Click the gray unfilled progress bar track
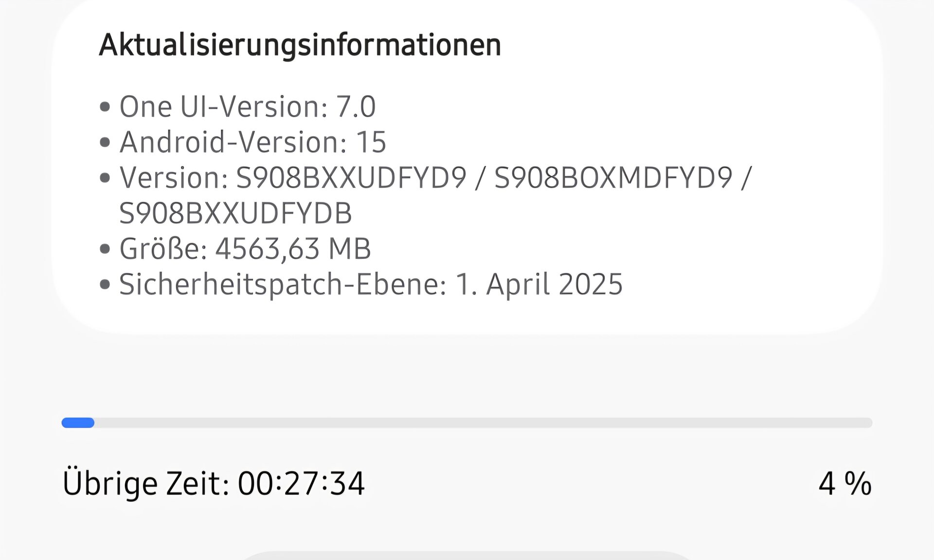The height and width of the screenshot is (560, 934). tap(482, 423)
